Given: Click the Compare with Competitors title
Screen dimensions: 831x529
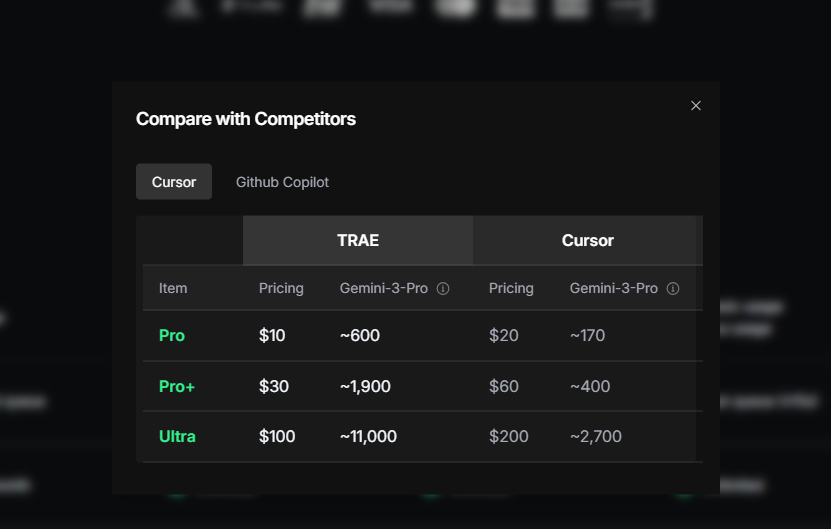Looking at the screenshot, I should 245,119.
